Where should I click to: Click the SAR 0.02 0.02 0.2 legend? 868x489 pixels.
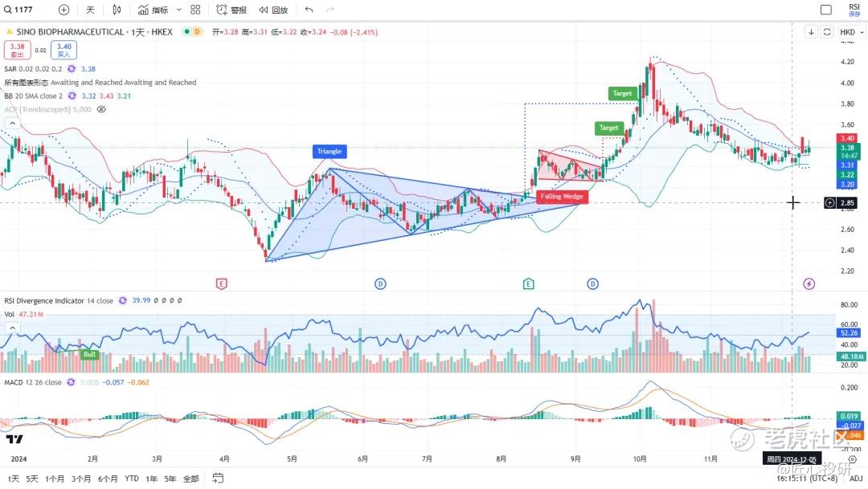point(33,68)
